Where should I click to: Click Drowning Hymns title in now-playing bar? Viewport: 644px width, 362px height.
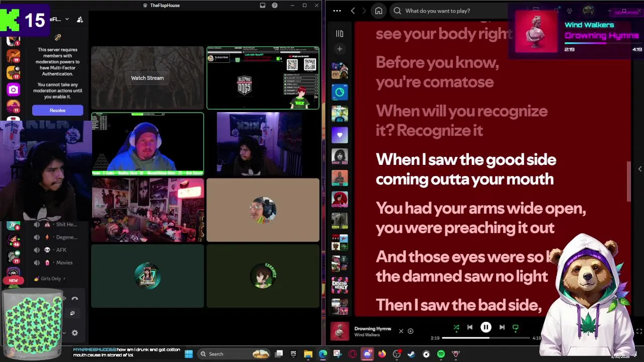372,328
